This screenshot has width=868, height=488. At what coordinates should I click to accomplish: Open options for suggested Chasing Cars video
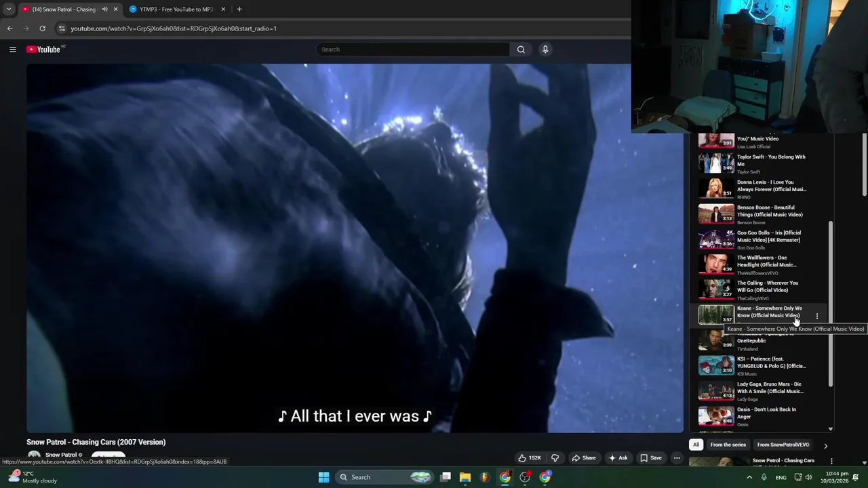pos(831,461)
